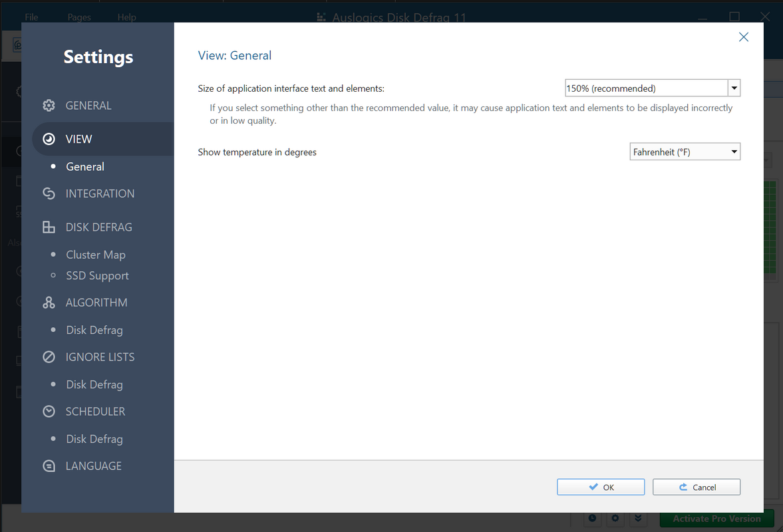Select Disk Defrag under IGNORE LISTS
This screenshot has width=783, height=532.
(x=94, y=384)
